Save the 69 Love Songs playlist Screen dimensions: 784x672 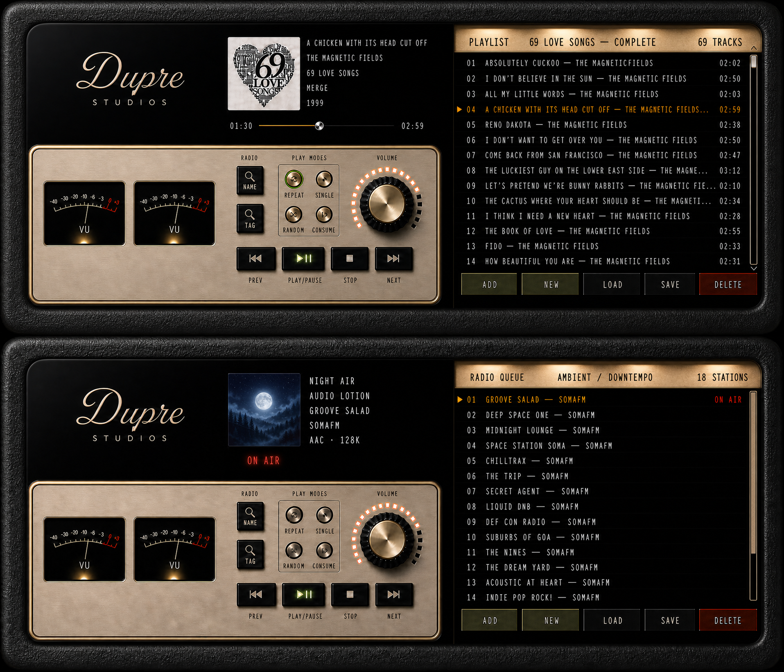(670, 284)
